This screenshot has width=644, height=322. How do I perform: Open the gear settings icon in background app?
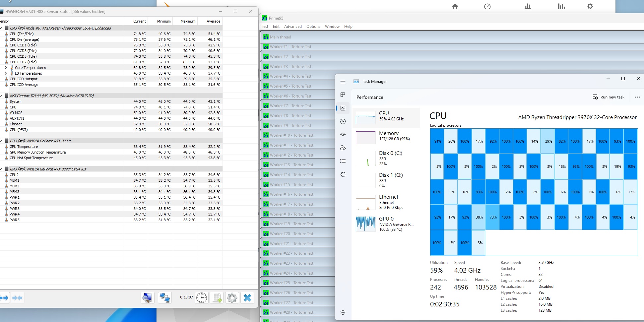pos(590,6)
